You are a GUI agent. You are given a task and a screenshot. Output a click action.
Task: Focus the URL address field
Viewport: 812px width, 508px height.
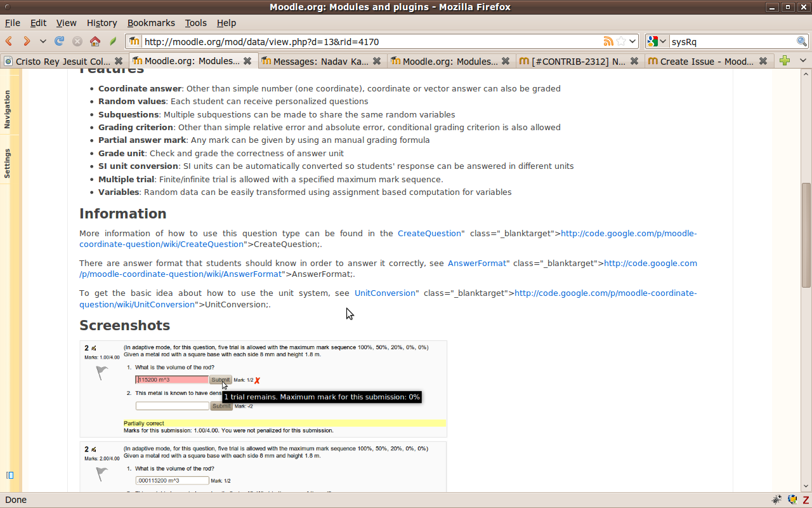371,41
